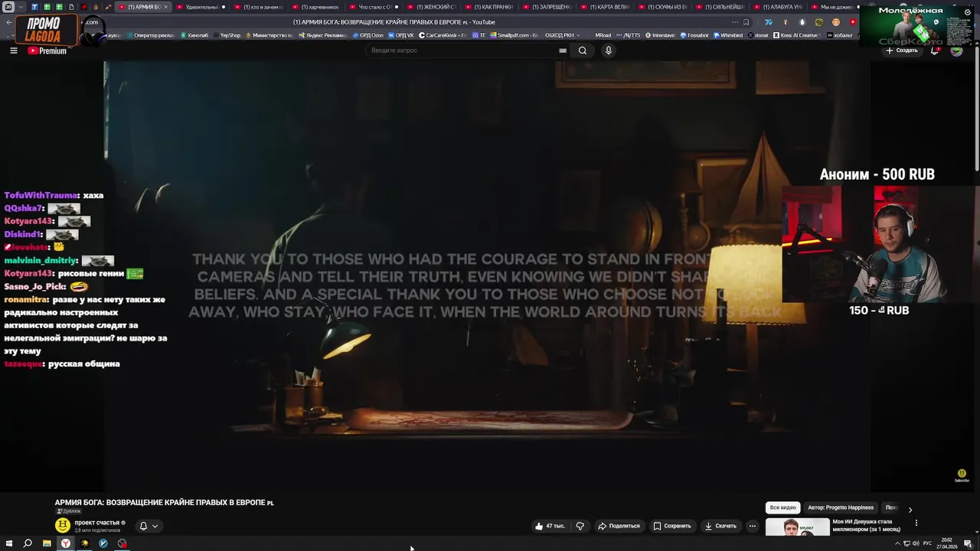The width and height of the screenshot is (980, 551).
Task: Click the Сохранить save button
Action: coord(672,526)
